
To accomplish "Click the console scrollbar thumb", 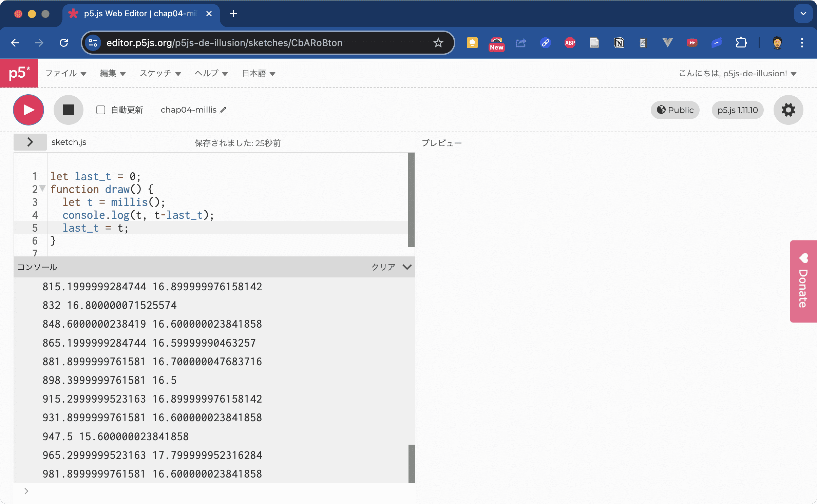I will (x=412, y=463).
